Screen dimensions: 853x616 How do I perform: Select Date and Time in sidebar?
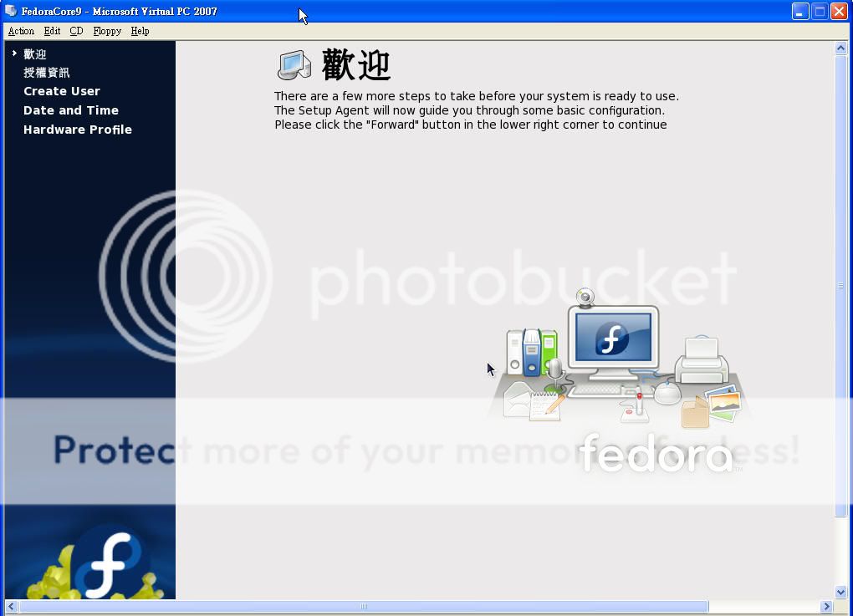coord(71,110)
